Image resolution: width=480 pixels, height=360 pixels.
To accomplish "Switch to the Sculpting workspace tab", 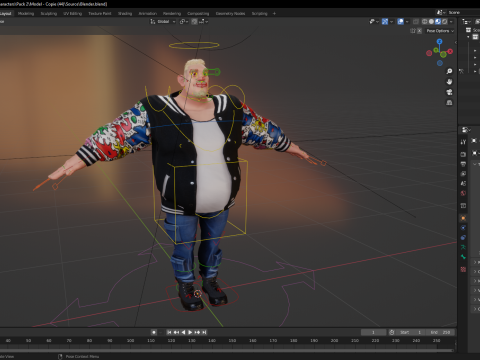I will tap(49, 13).
